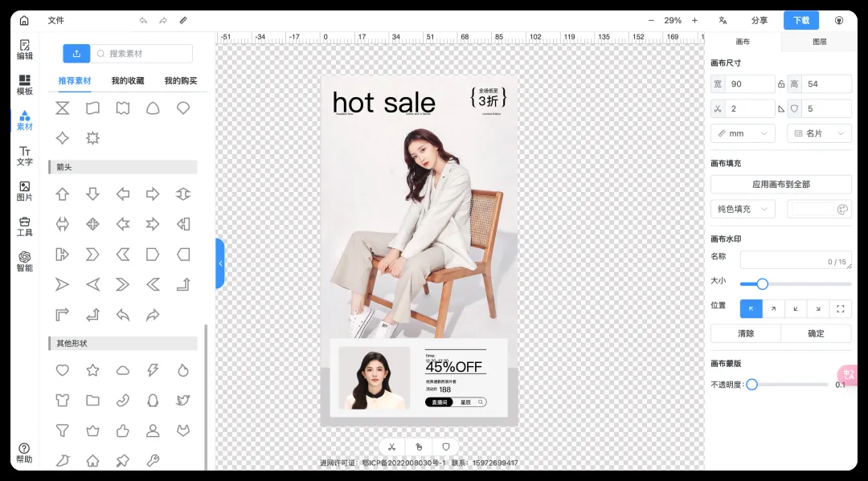Image resolution: width=868 pixels, height=481 pixels.
Task: Set watermark position to top-left
Action: [x=751, y=309]
